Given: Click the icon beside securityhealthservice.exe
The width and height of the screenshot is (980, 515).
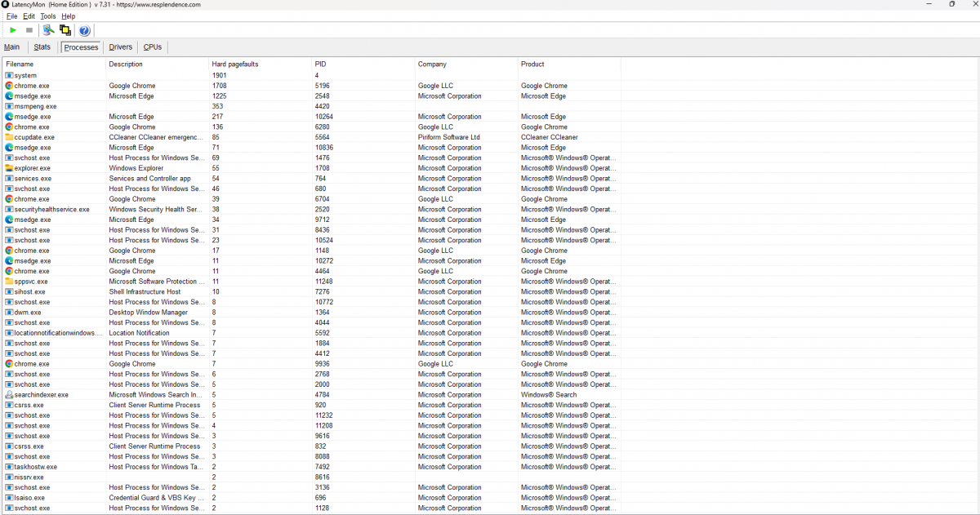Looking at the screenshot, I should [x=9, y=209].
